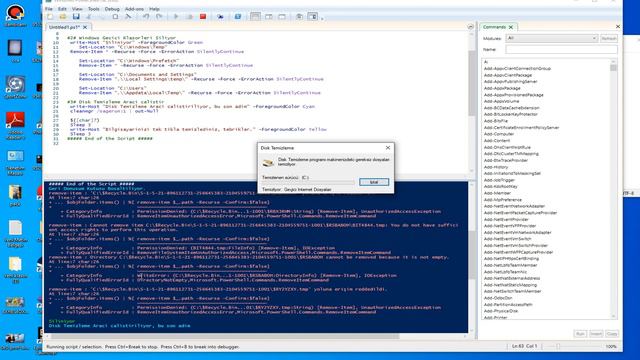
Task: Select Add-NetSwitchTeamMember command
Action: [x=512, y=291]
